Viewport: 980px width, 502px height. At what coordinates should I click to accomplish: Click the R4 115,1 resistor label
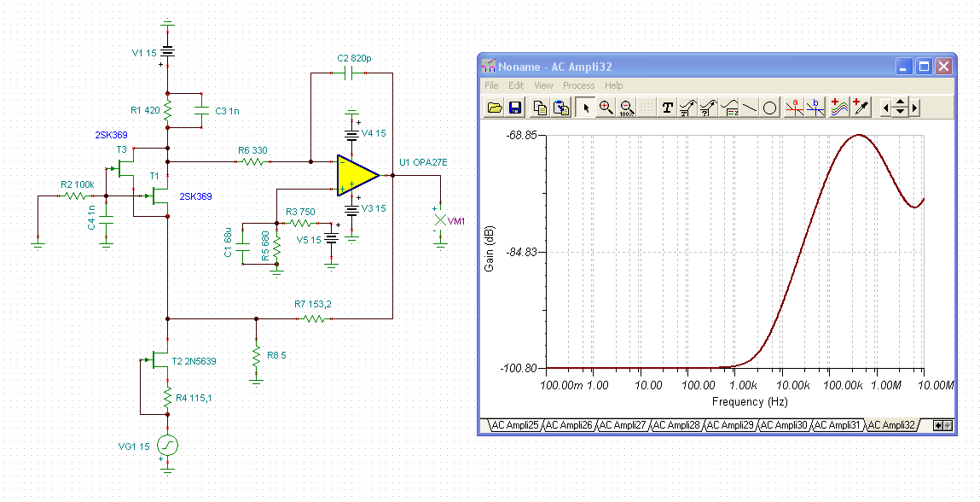tap(194, 398)
